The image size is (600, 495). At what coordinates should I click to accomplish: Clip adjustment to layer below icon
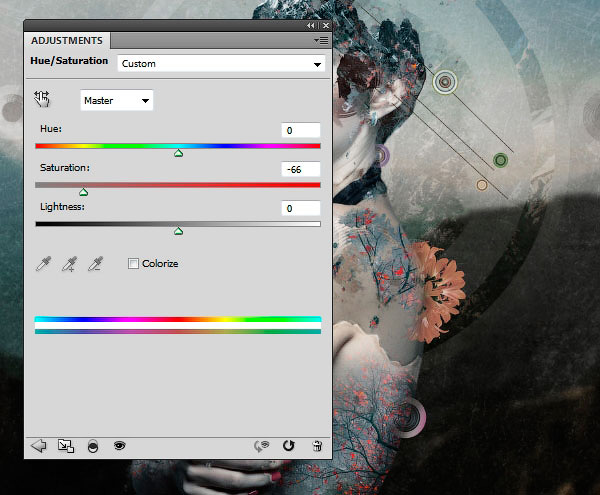pos(93,446)
